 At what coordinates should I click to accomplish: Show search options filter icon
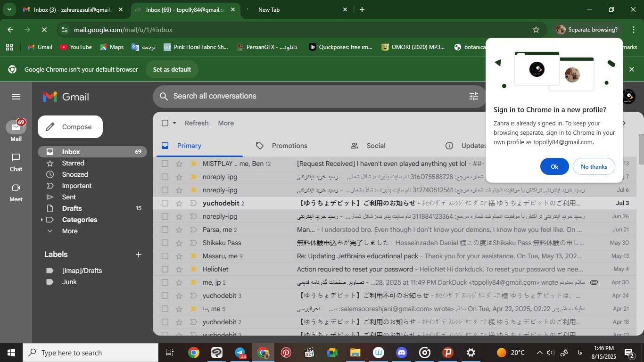(473, 96)
